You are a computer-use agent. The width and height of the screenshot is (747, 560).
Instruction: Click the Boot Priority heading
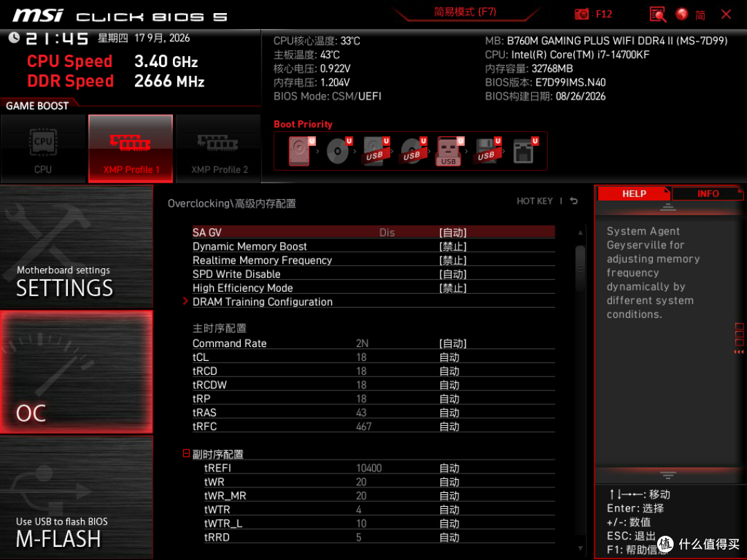coord(303,124)
